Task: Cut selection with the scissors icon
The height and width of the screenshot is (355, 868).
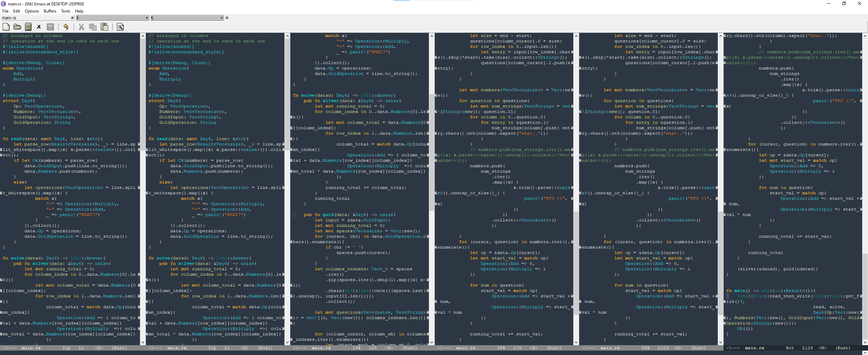Action: coord(81,27)
